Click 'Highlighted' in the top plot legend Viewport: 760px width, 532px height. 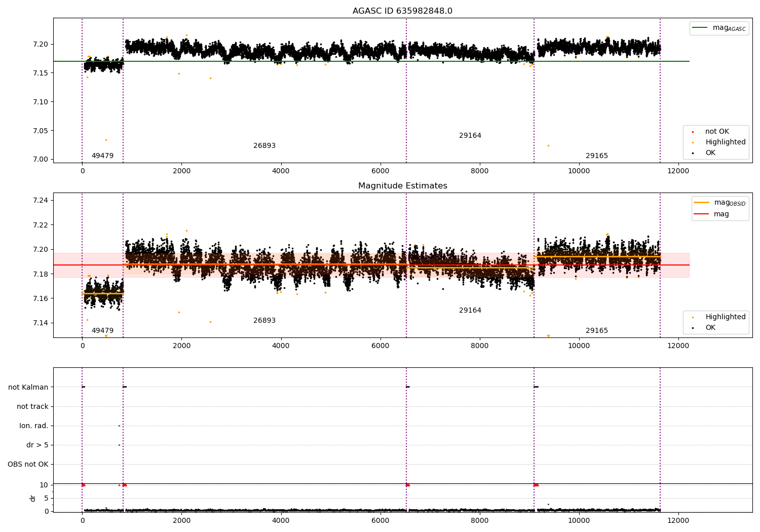point(719,142)
